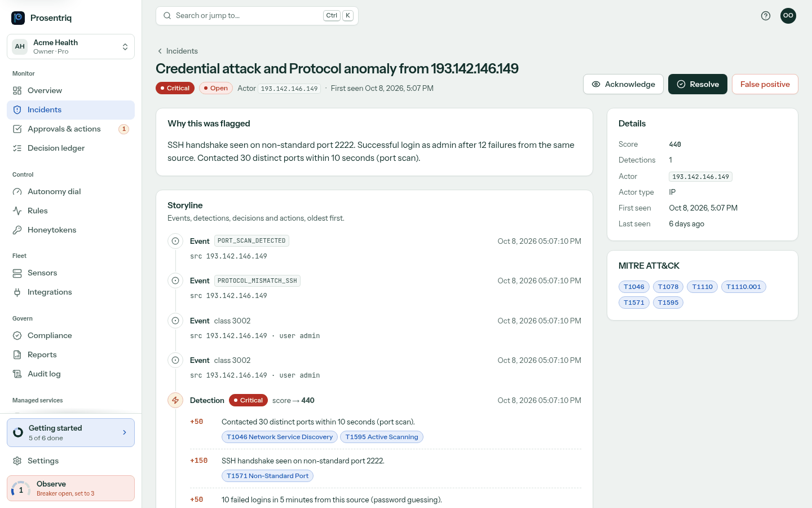812x508 pixels.
Task: Click the Overview grid icon
Action: [x=17, y=90]
